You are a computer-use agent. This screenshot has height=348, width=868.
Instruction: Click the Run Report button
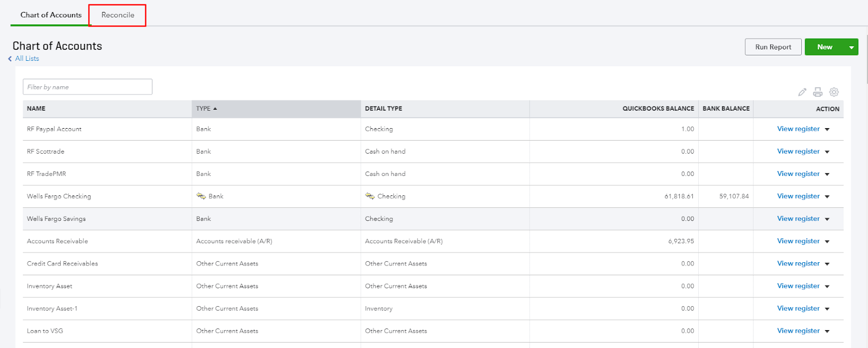[773, 47]
